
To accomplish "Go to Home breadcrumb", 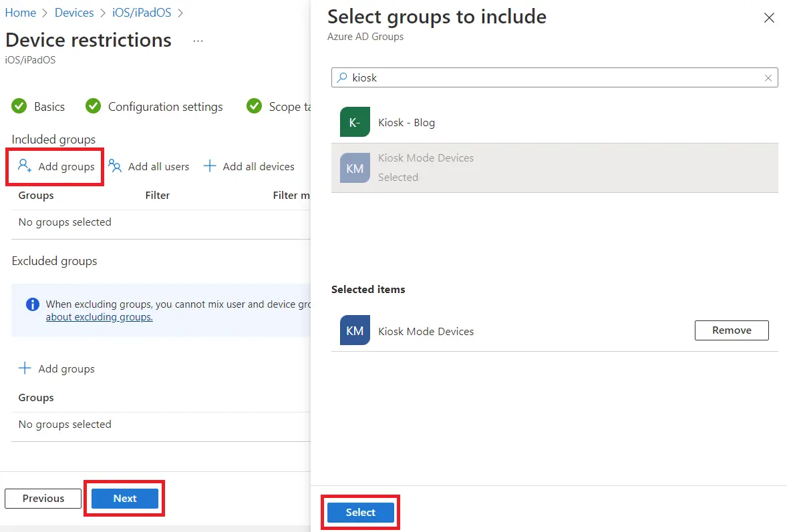I will pyautogui.click(x=21, y=12).
